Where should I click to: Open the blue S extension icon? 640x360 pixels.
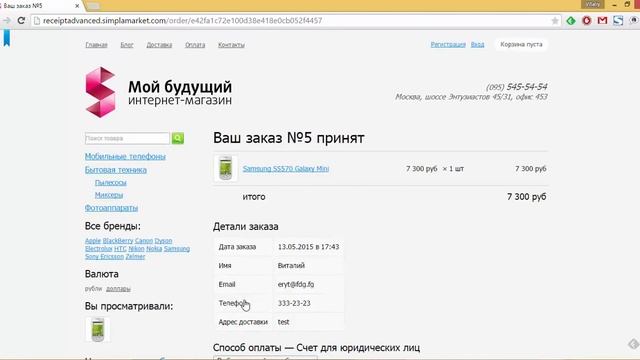coord(618,20)
